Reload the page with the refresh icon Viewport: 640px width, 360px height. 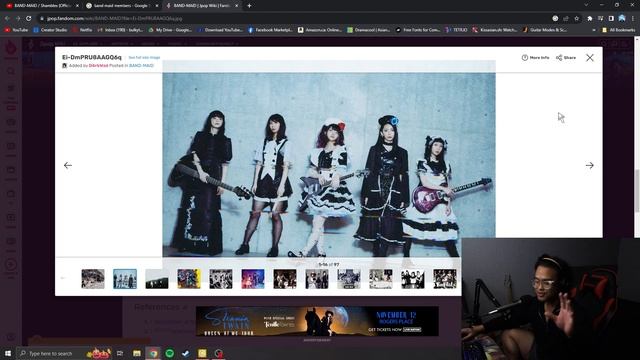29,18
